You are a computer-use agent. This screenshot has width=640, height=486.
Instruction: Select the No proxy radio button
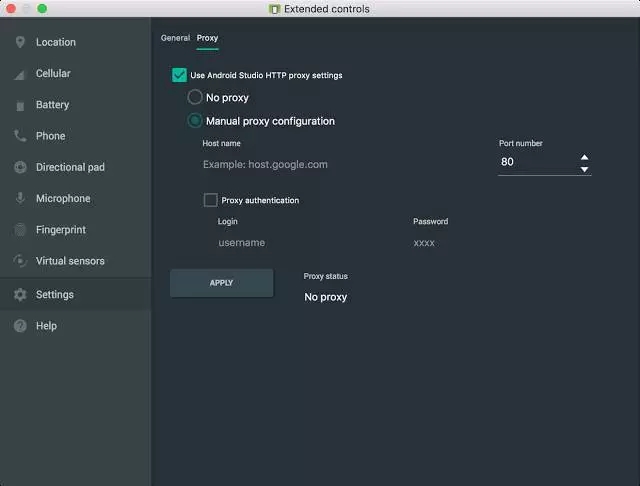coord(195,97)
